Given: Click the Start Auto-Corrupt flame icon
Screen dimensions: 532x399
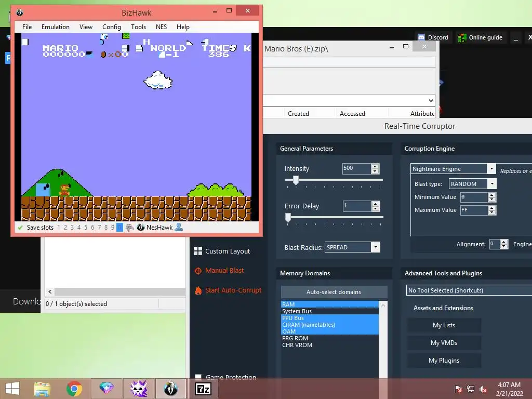Looking at the screenshot, I should point(198,290).
